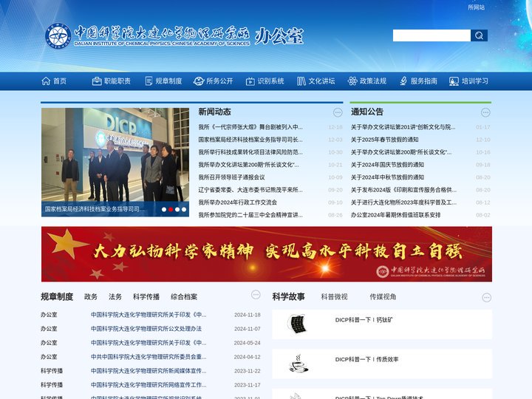Viewport: 532px width, 399px height.
Task: Open the 政策法规 menu item
Action: pos(373,81)
